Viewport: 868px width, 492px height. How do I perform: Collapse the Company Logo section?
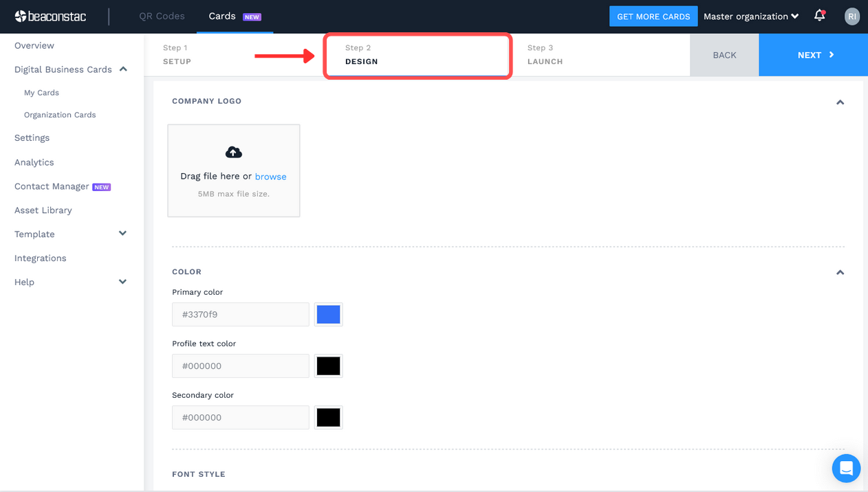[840, 102]
